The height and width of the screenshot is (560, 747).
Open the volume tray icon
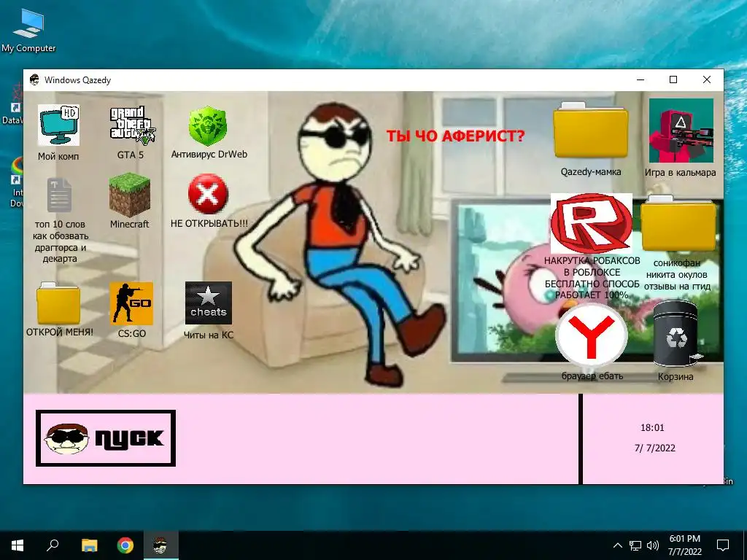[653, 545]
